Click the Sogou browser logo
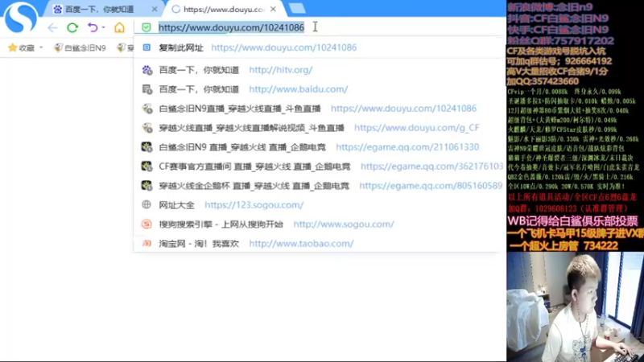The width and height of the screenshot is (644, 362). tap(21, 17)
